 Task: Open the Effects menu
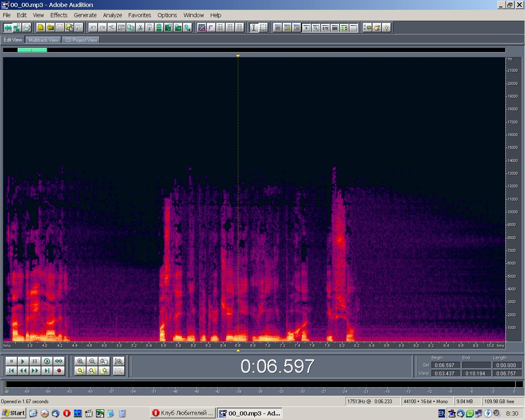click(x=59, y=15)
